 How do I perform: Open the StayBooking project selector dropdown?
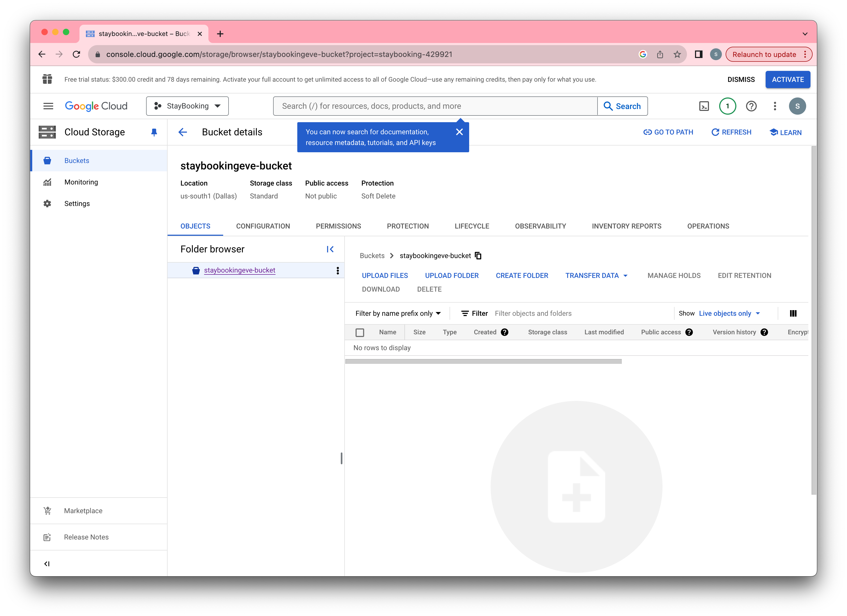pos(187,106)
